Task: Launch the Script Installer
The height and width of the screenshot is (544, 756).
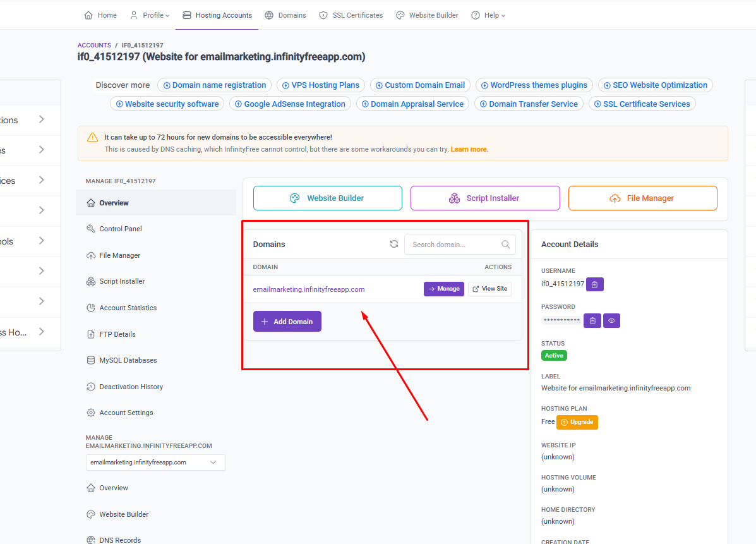Action: click(485, 198)
